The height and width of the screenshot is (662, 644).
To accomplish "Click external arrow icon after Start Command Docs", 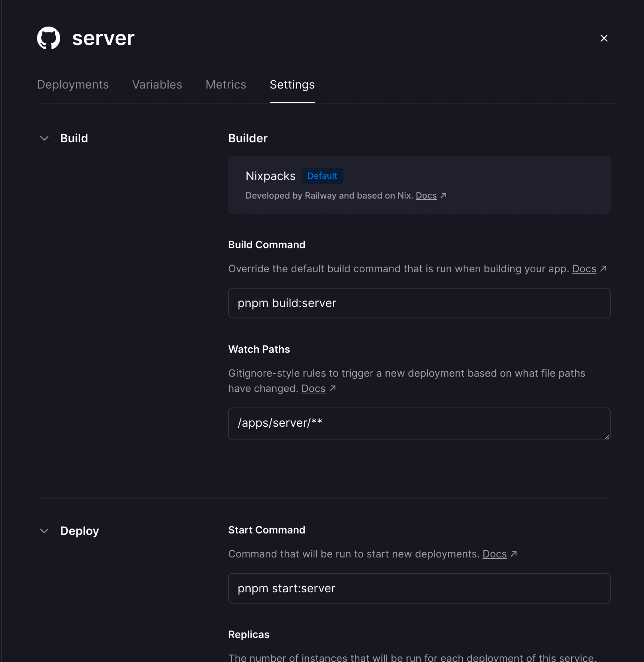I will [x=514, y=554].
